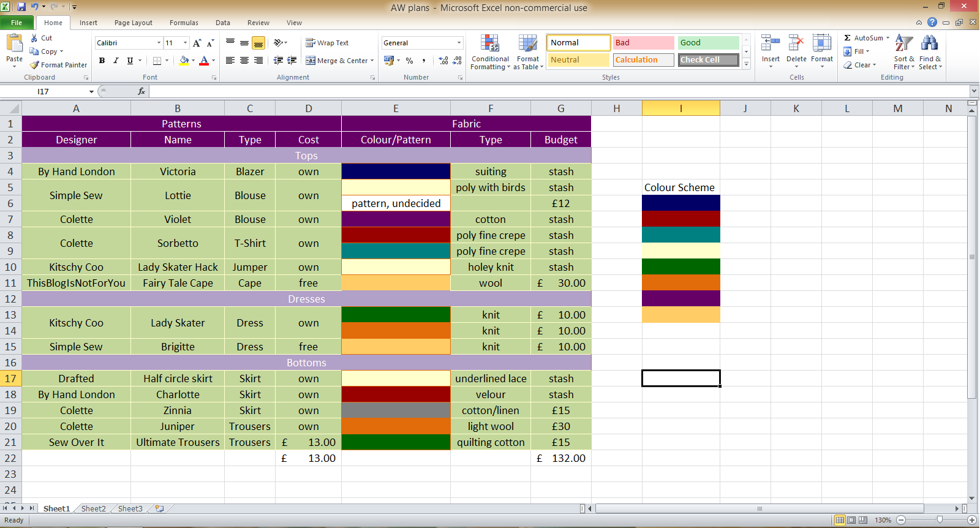Viewport: 980px width, 528px height.
Task: Click the Save icon in Quick Access Toolbar
Action: pos(21,7)
